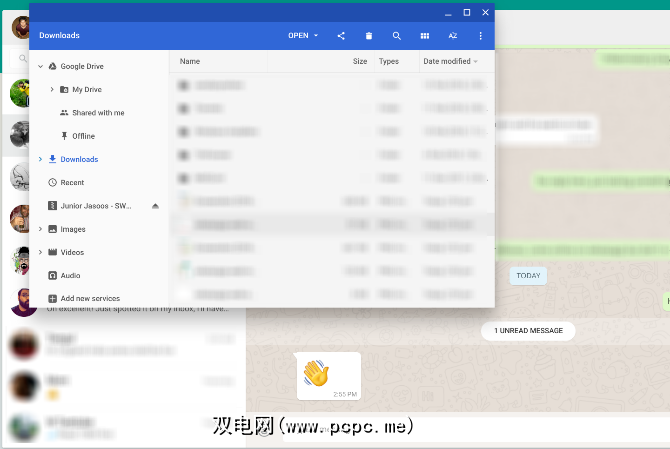The height and width of the screenshot is (449, 670).
Task: Expand the Images category
Action: click(x=41, y=229)
